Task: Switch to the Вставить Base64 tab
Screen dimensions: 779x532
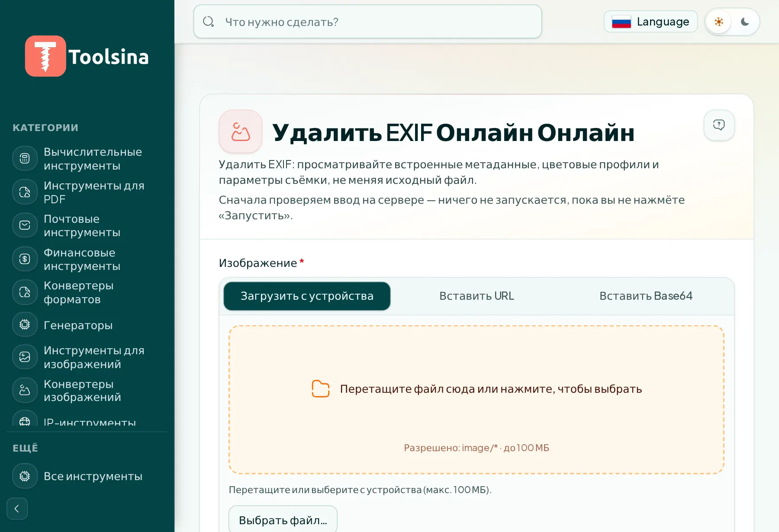Action: tap(646, 296)
